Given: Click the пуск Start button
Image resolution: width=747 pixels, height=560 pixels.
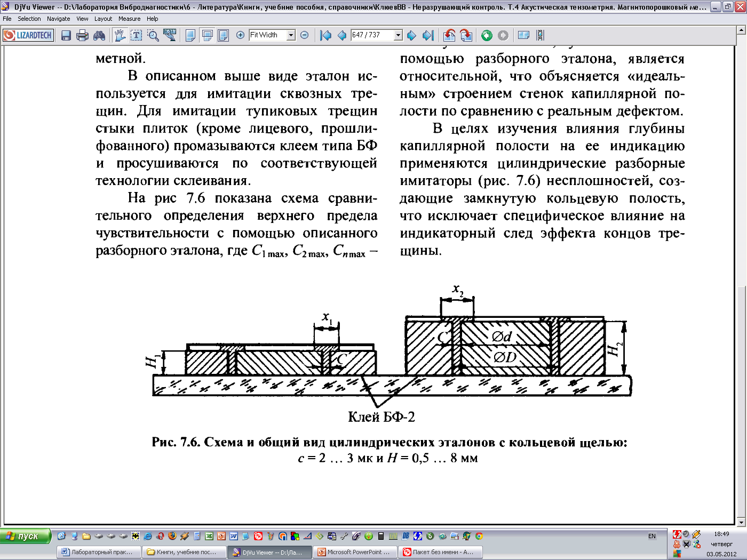Looking at the screenshot, I should tap(25, 536).
